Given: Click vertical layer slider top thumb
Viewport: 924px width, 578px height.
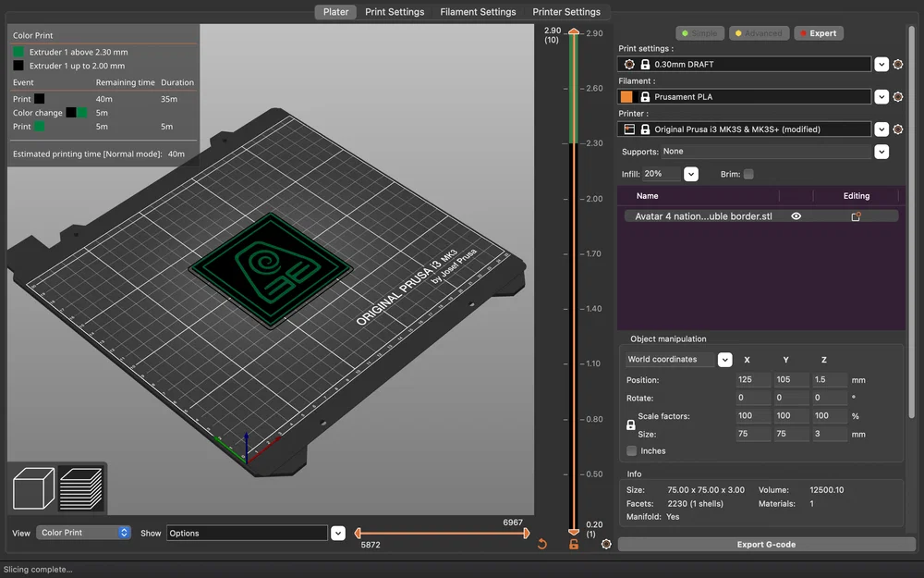Looking at the screenshot, I should coord(574,31).
